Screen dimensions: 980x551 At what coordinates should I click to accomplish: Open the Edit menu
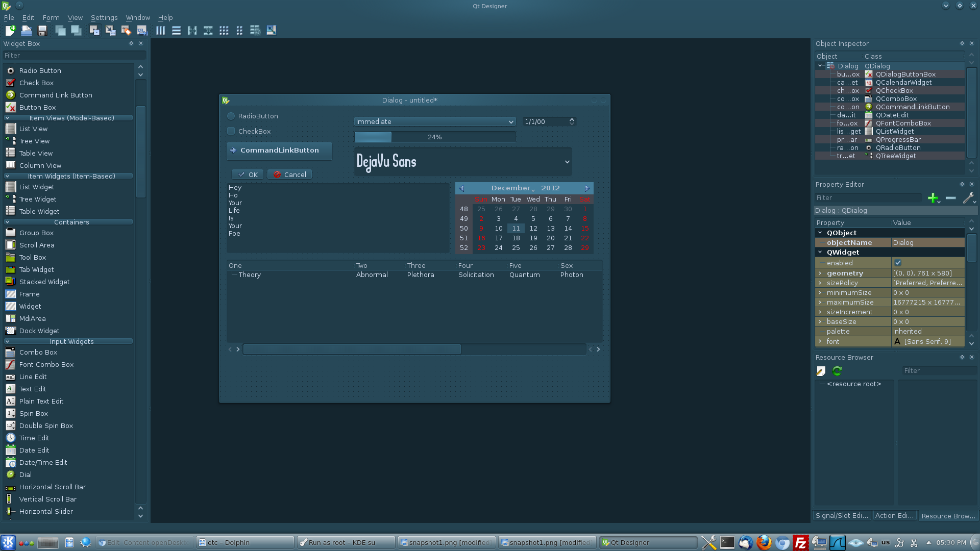click(28, 18)
